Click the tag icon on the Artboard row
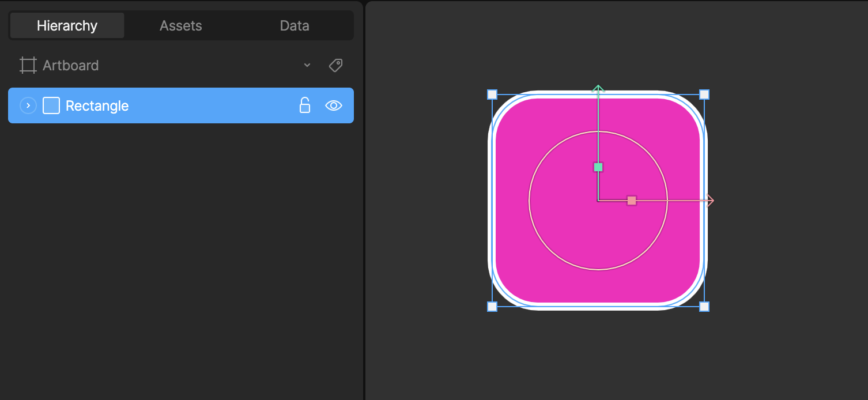 pyautogui.click(x=335, y=65)
